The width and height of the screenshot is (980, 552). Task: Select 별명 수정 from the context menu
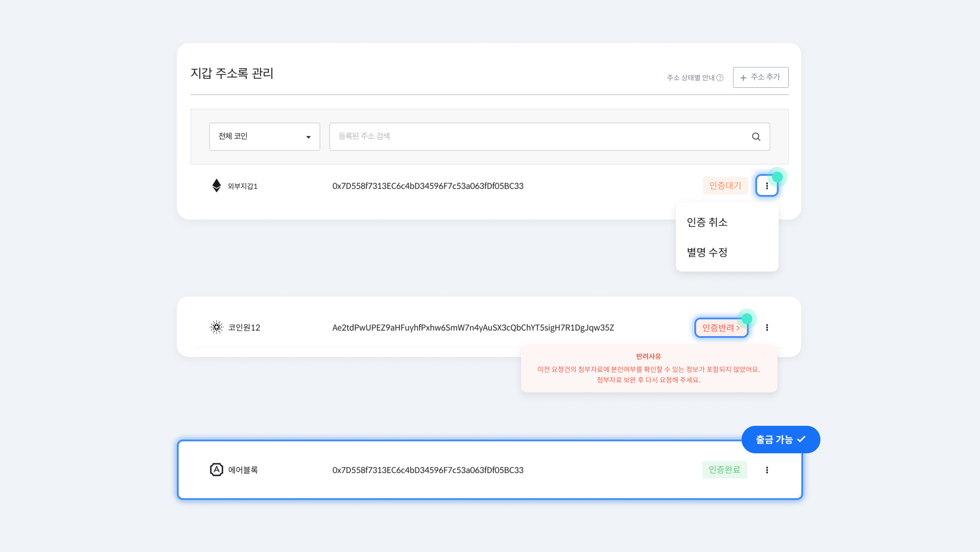pyautogui.click(x=707, y=252)
